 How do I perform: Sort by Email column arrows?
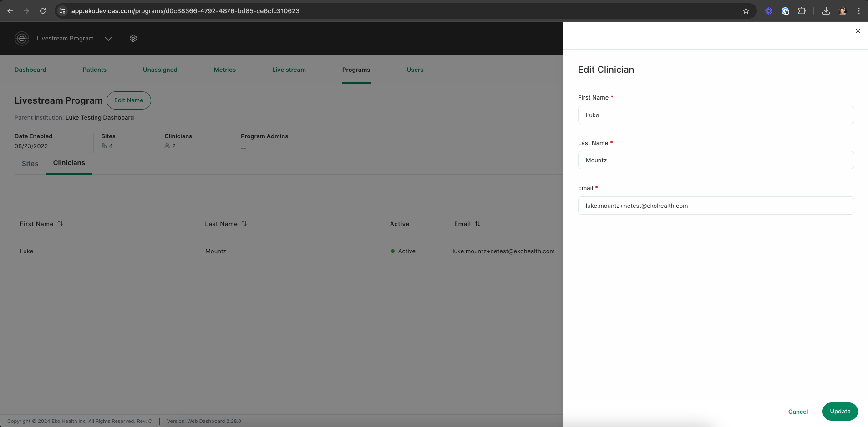coord(477,224)
